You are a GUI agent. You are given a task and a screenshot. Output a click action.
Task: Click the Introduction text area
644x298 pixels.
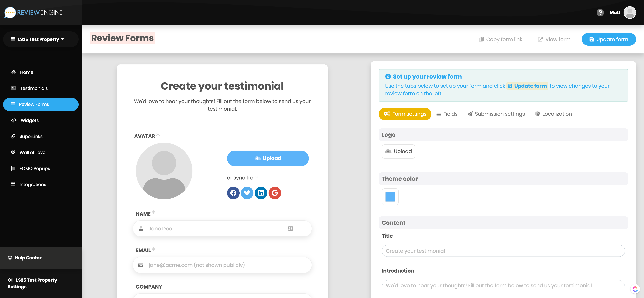(x=503, y=289)
